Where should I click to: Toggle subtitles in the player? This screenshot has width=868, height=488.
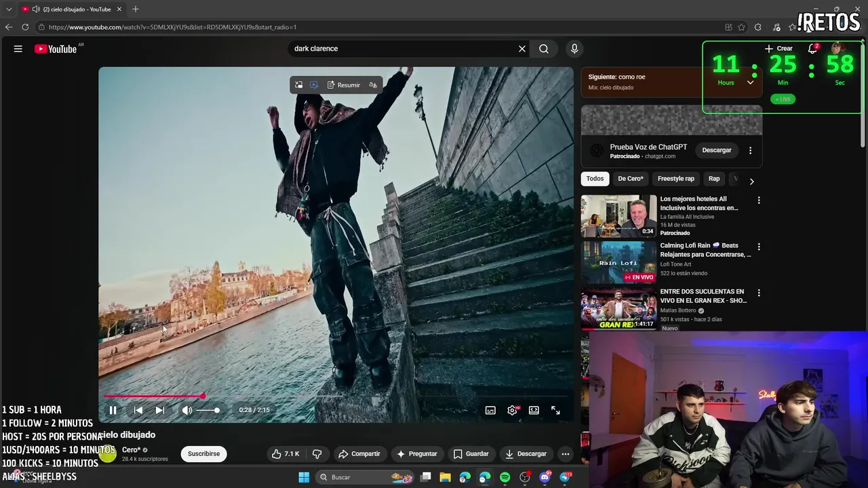(x=490, y=410)
